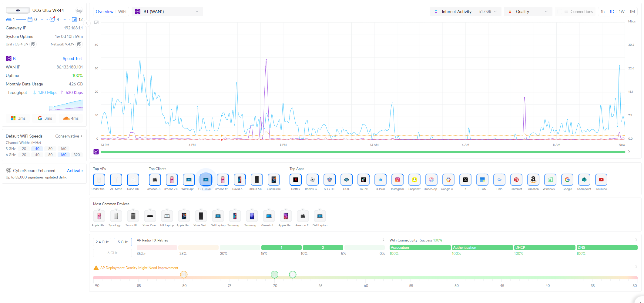Expand the BT (WAN1) dropdown
The width and height of the screenshot is (644, 303).
coord(167,12)
